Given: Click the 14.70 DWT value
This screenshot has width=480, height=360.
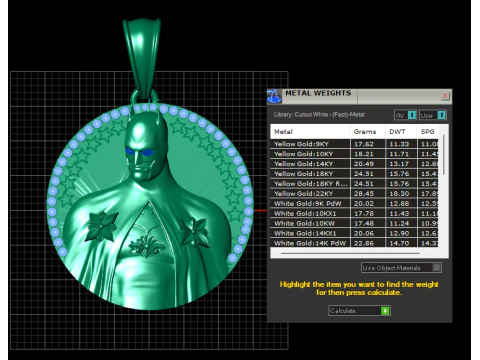Looking at the screenshot, I should pos(399,243).
